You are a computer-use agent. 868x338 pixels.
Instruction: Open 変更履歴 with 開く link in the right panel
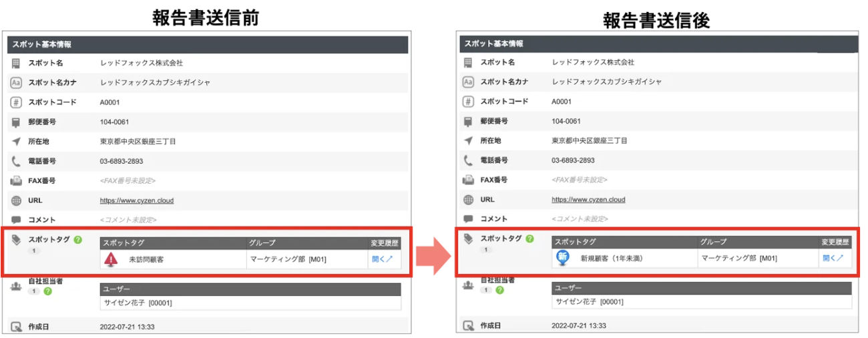tap(833, 258)
